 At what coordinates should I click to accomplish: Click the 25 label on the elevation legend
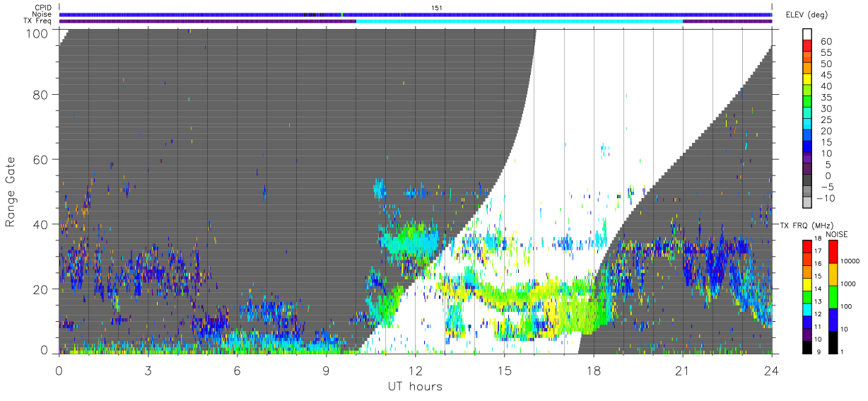tap(825, 120)
